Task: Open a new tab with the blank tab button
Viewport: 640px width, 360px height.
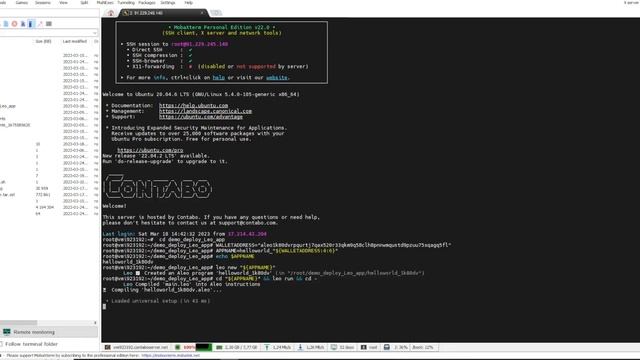Action: click(216, 13)
